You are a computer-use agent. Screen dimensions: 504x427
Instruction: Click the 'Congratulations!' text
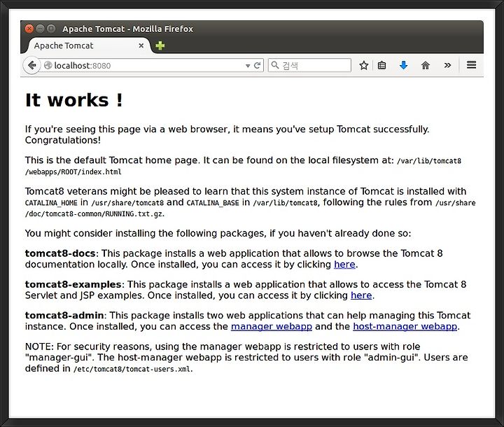pos(63,140)
